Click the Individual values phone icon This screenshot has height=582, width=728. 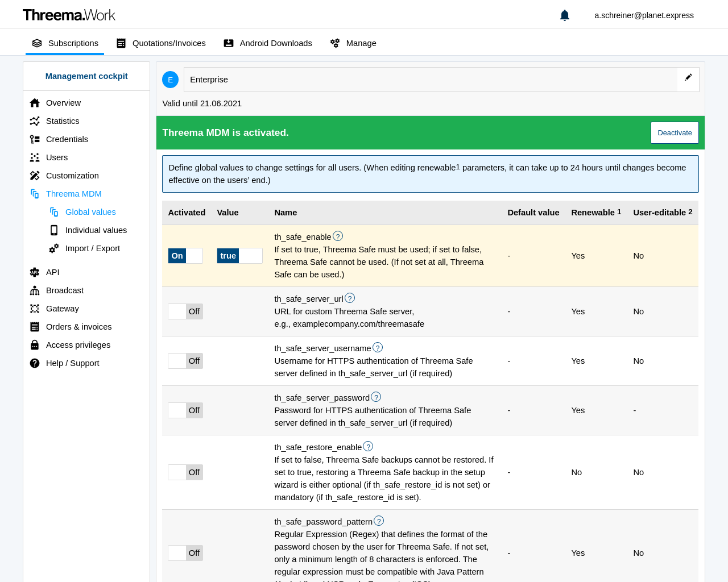click(x=54, y=230)
